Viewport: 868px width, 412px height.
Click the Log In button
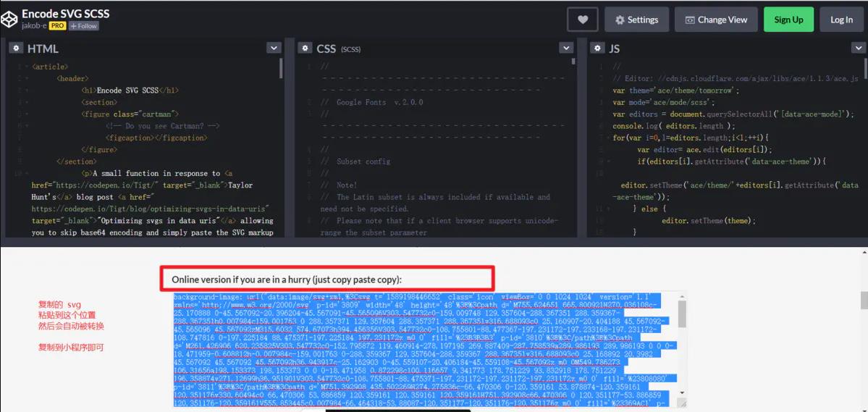pyautogui.click(x=841, y=20)
